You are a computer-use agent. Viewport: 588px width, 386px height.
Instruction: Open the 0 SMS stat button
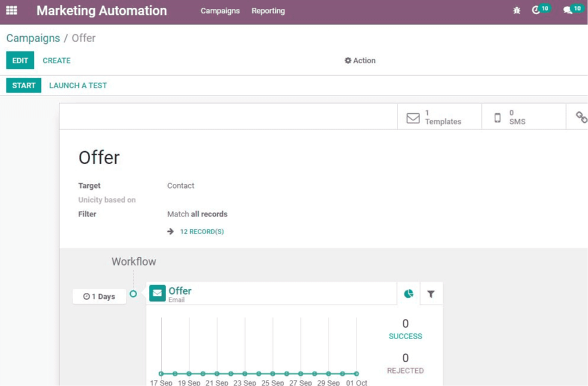[x=523, y=117]
